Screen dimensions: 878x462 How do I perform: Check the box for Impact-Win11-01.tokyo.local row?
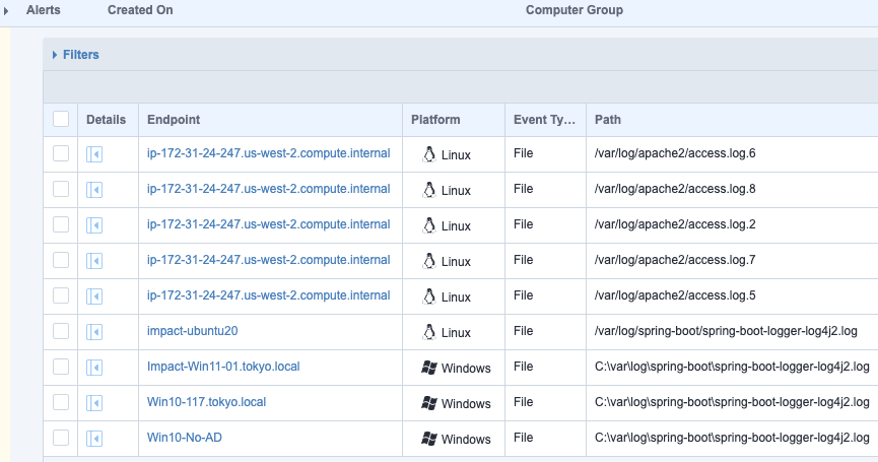pyautogui.click(x=61, y=367)
